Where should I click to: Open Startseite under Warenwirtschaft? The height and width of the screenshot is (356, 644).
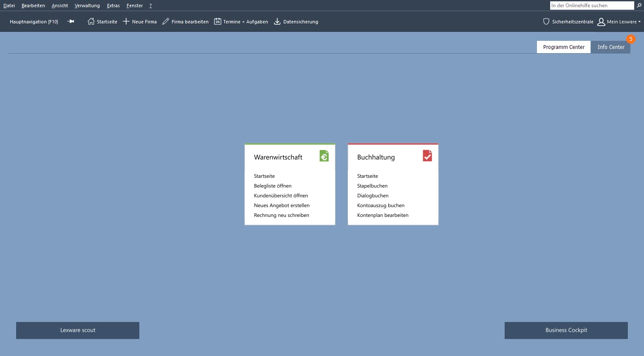(x=264, y=176)
